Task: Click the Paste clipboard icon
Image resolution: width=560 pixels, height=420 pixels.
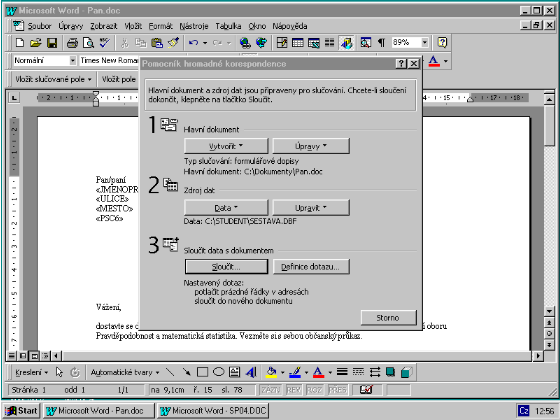Action: tap(157, 43)
